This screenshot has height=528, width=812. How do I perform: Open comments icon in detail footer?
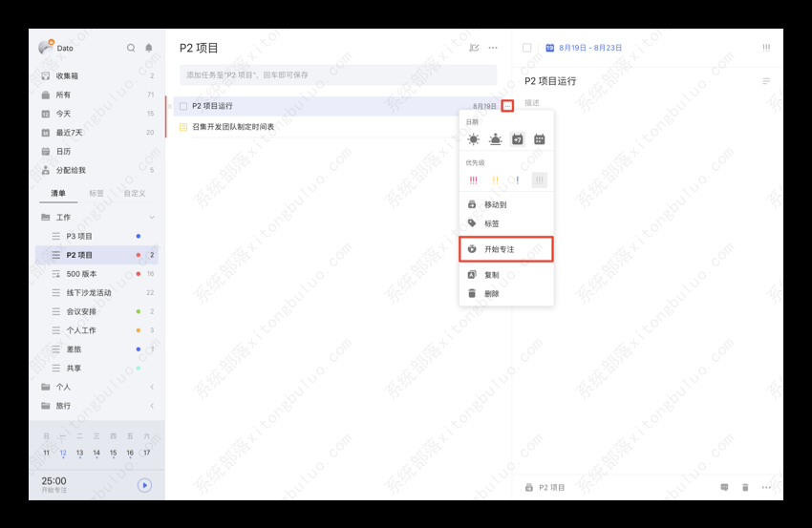pyautogui.click(x=724, y=487)
